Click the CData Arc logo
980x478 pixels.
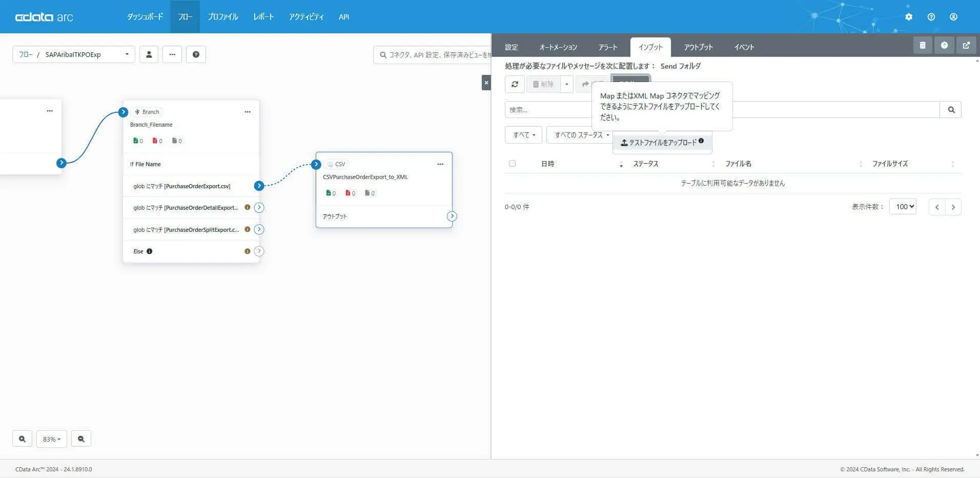44,17
